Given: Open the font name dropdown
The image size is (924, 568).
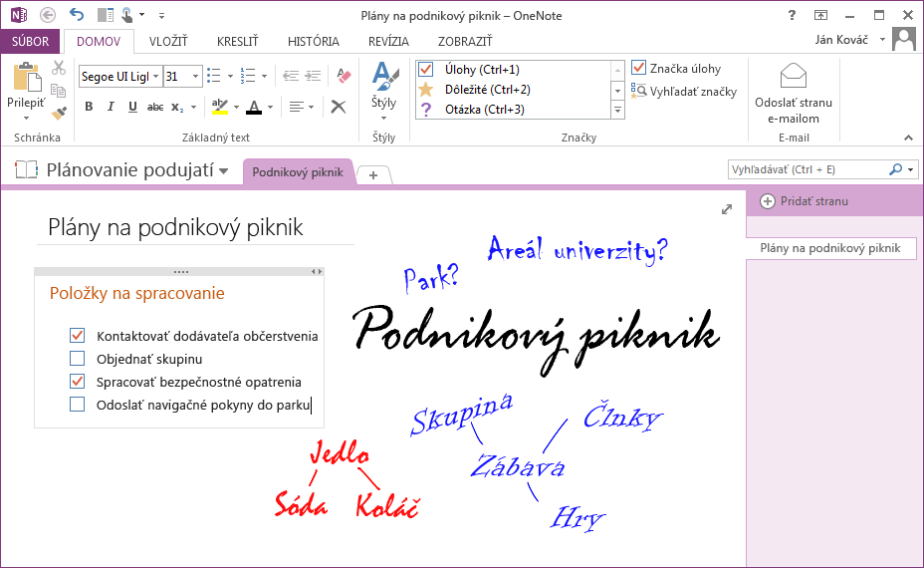Looking at the screenshot, I should (x=155, y=76).
